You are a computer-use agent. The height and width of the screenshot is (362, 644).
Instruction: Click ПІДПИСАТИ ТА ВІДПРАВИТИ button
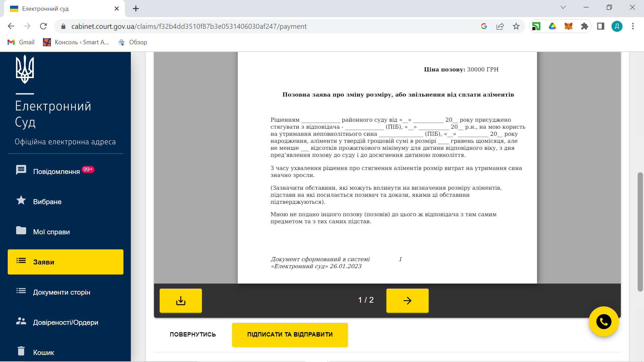290,335
